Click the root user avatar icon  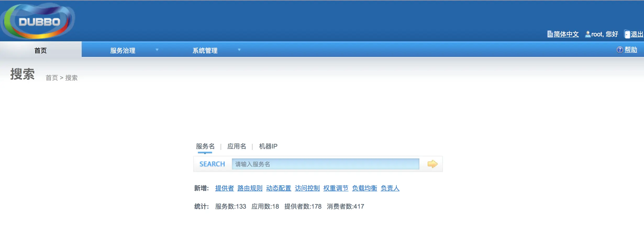(x=588, y=34)
